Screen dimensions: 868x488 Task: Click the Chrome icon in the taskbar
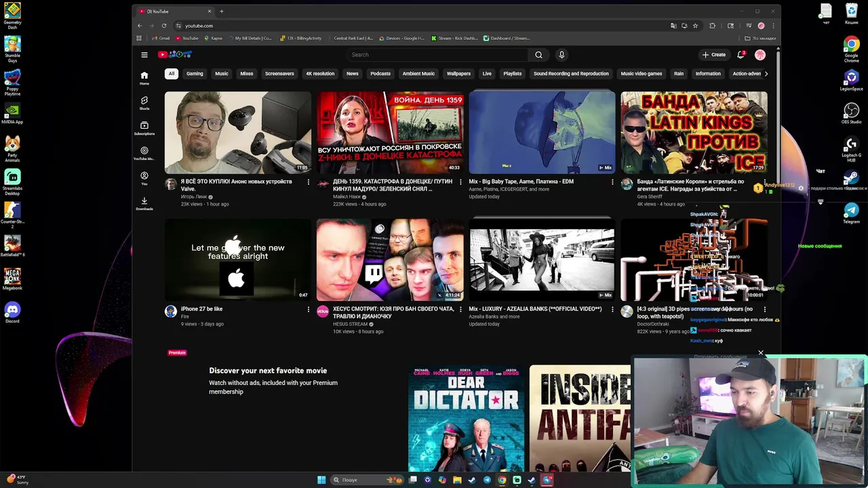pos(502,480)
